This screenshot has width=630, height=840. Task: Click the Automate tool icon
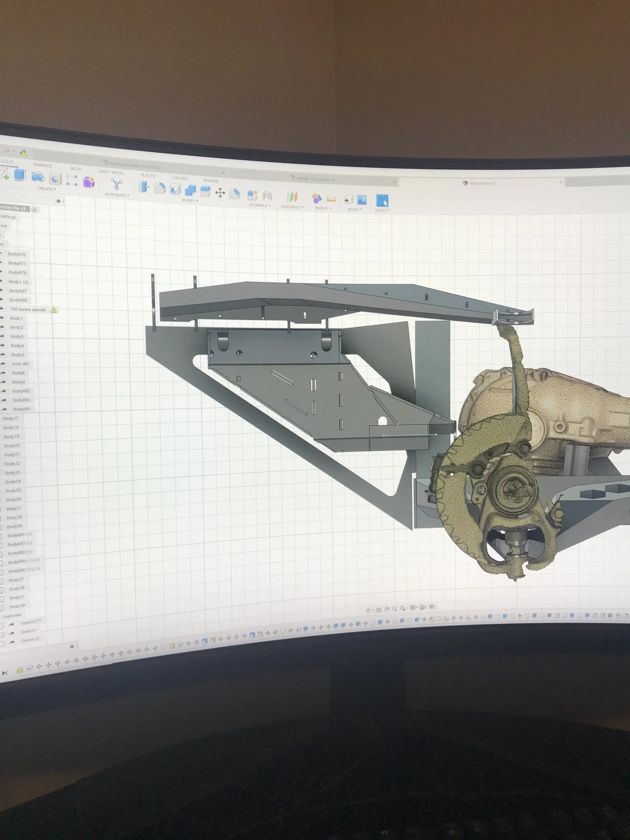click(116, 184)
